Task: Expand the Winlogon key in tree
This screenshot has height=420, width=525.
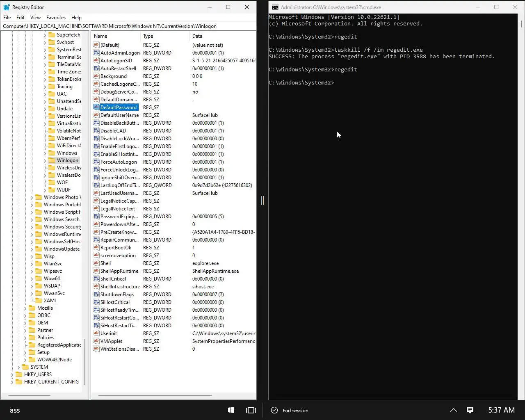Action: pyautogui.click(x=45, y=160)
